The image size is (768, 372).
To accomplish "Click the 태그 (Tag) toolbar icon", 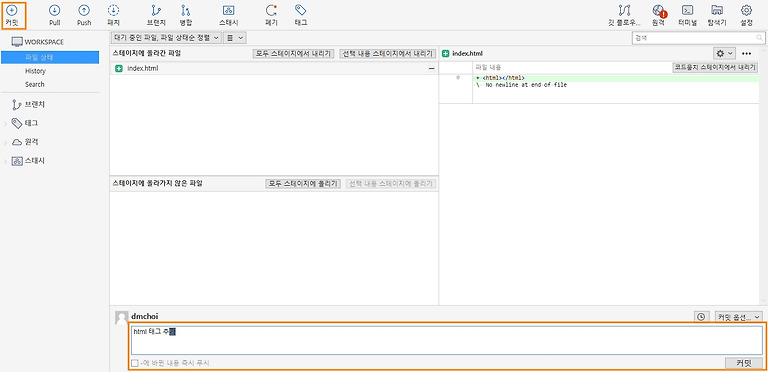I will pyautogui.click(x=301, y=15).
